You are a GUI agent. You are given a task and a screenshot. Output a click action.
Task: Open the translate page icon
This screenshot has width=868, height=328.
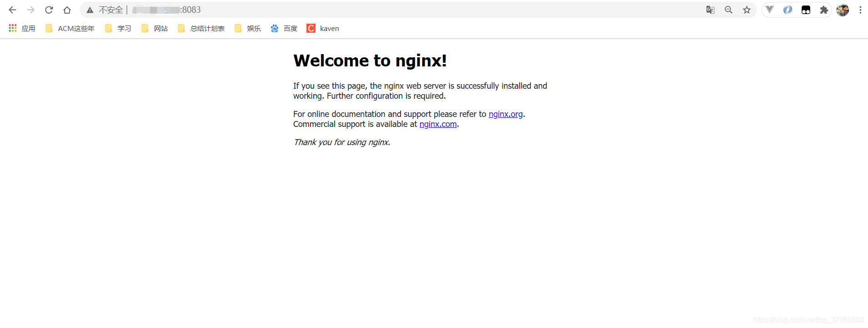click(x=710, y=10)
